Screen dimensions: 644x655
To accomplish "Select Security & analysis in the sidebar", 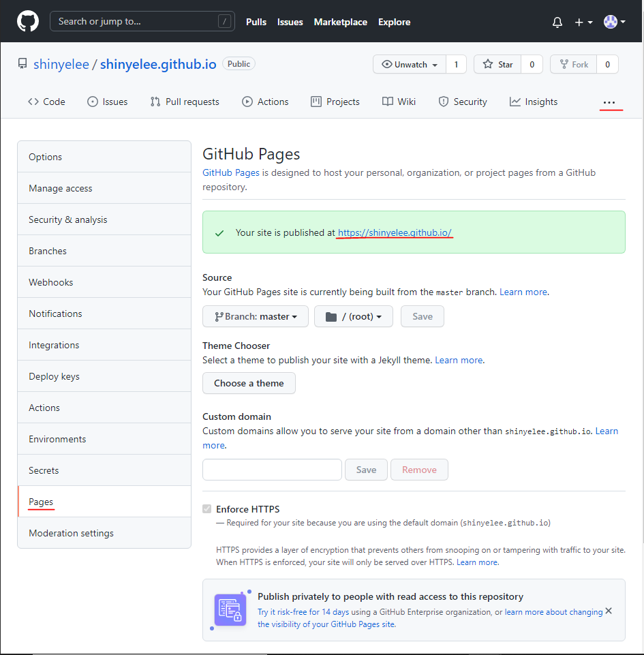I will tap(104, 219).
